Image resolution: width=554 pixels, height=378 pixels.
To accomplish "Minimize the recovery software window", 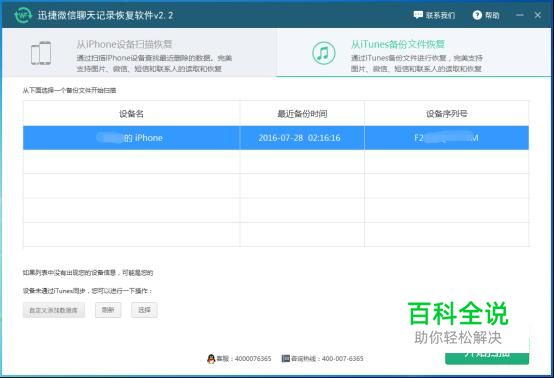I will pyautogui.click(x=519, y=15).
